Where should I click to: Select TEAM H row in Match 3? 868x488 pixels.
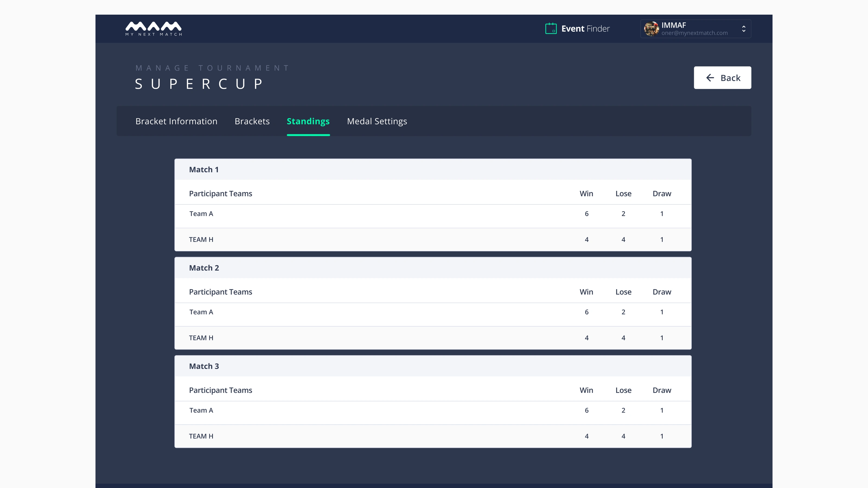click(x=433, y=436)
